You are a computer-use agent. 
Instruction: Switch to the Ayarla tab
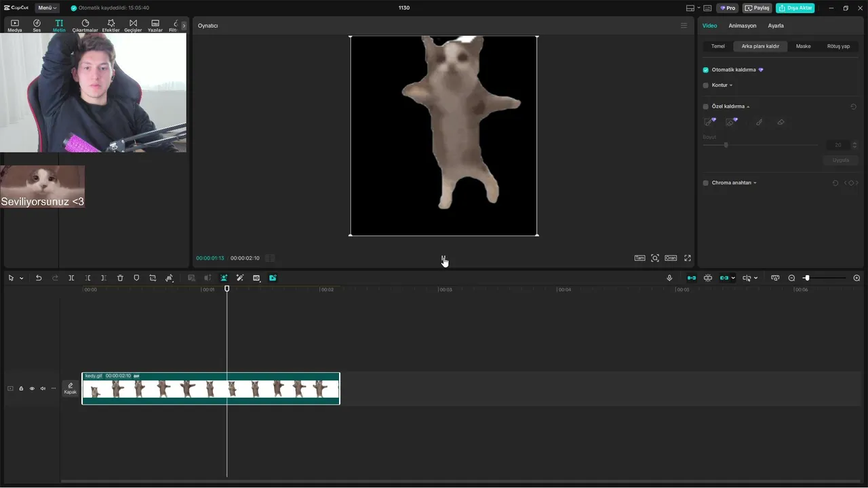pyautogui.click(x=776, y=26)
